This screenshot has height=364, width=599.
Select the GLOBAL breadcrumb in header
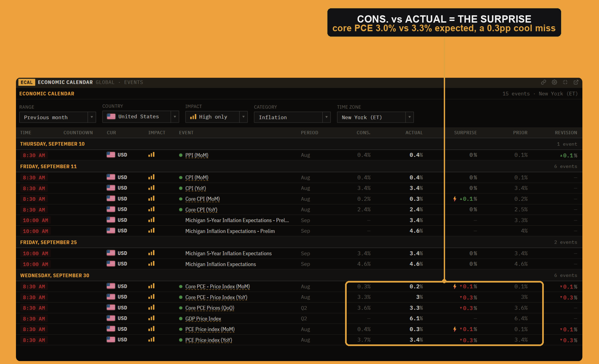coord(105,82)
